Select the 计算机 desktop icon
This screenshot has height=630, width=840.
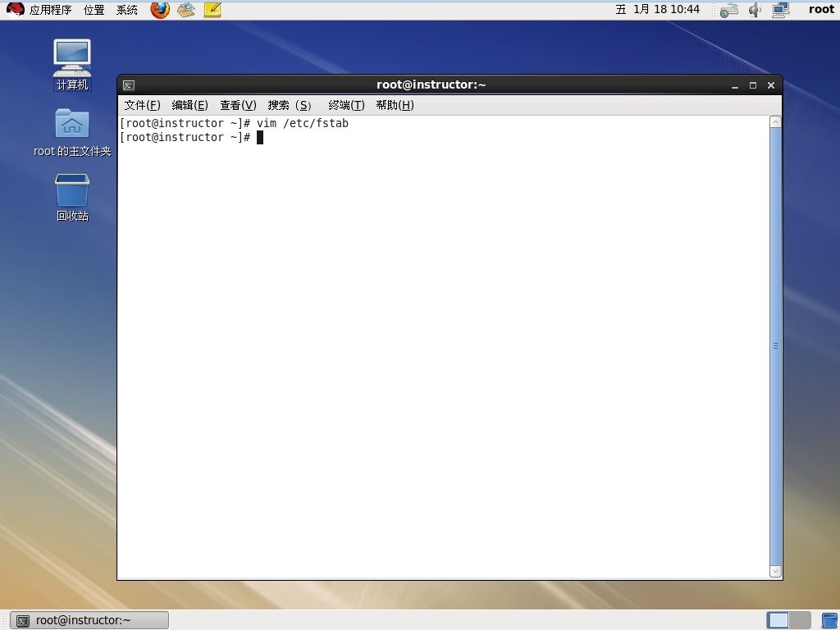pyautogui.click(x=72, y=65)
